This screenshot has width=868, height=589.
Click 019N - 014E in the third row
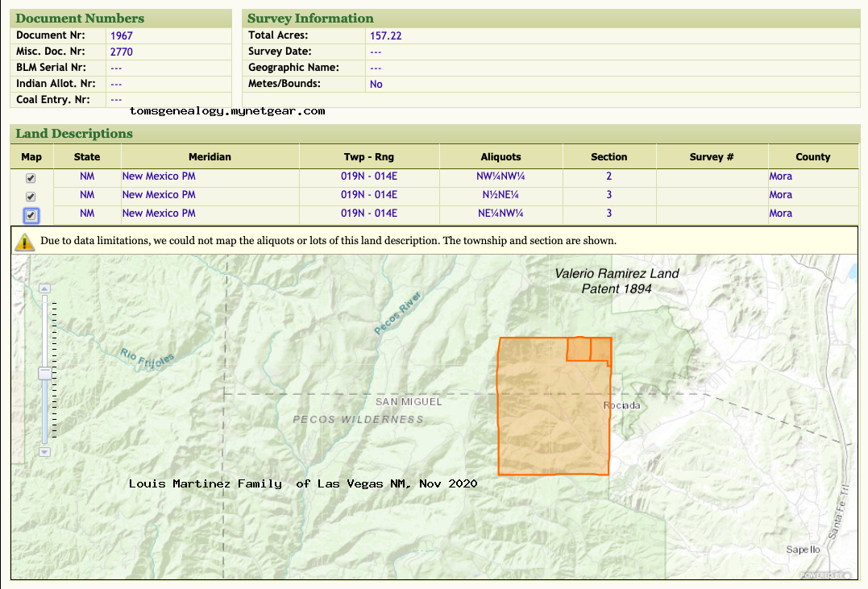369,214
